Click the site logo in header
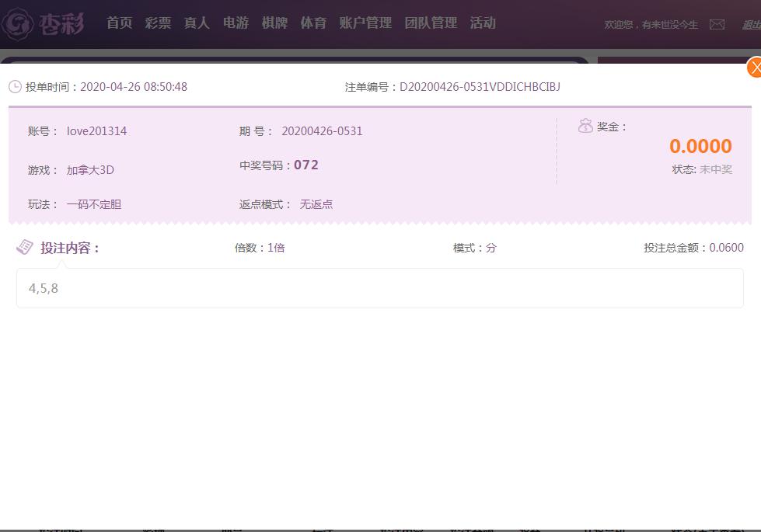 43,23
